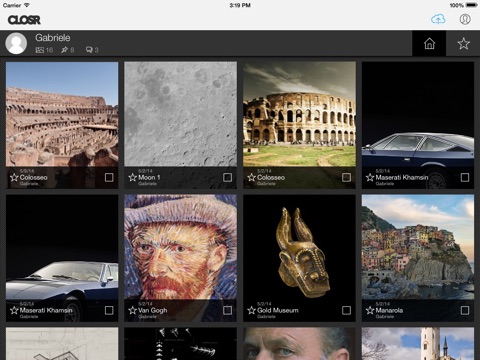Favorite the Moon 1 image via star
Viewport: 480px width, 360px height.
coord(133,177)
